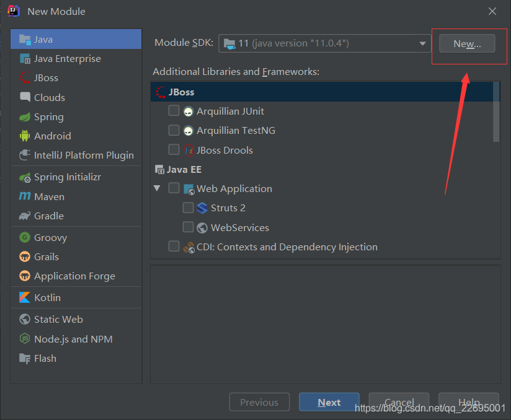Enable the Arquillian TestNG checkbox

click(174, 130)
